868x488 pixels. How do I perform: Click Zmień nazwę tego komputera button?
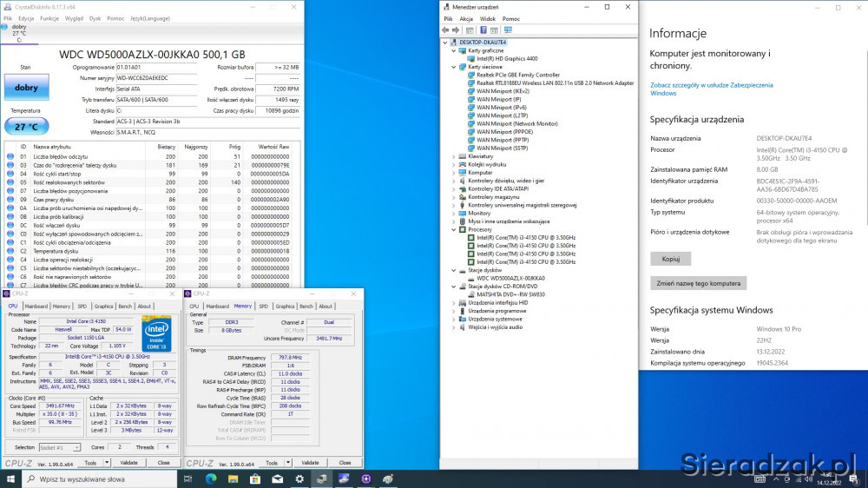coord(698,283)
